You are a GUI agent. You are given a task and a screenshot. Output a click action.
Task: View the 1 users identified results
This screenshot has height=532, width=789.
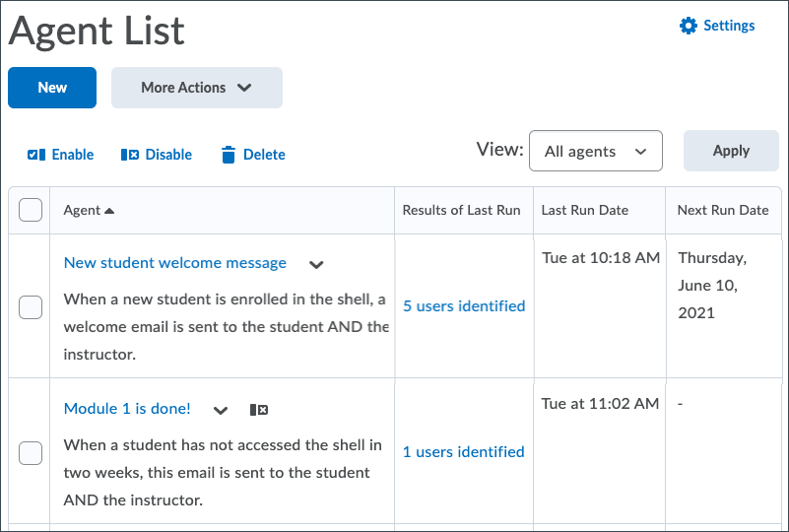tap(464, 452)
